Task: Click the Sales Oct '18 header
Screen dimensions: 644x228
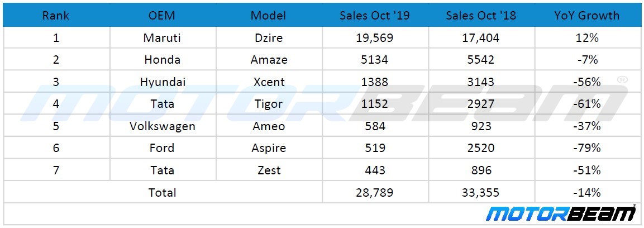Action: click(x=480, y=16)
